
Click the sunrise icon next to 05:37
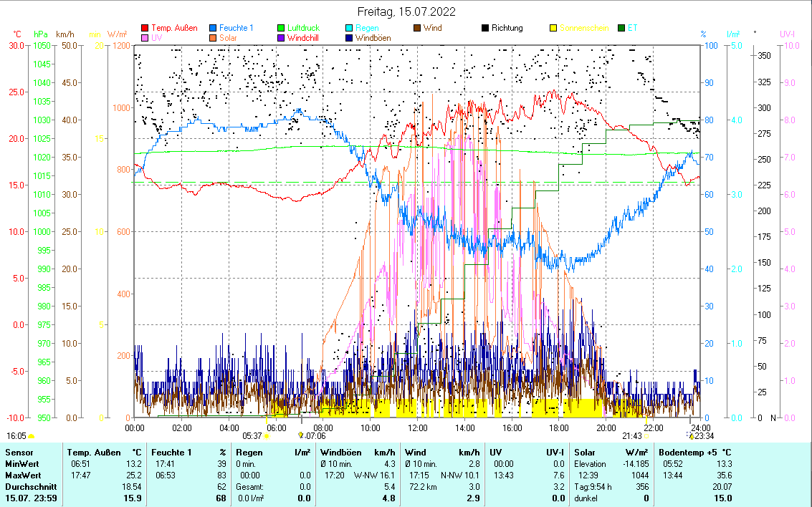(267, 435)
